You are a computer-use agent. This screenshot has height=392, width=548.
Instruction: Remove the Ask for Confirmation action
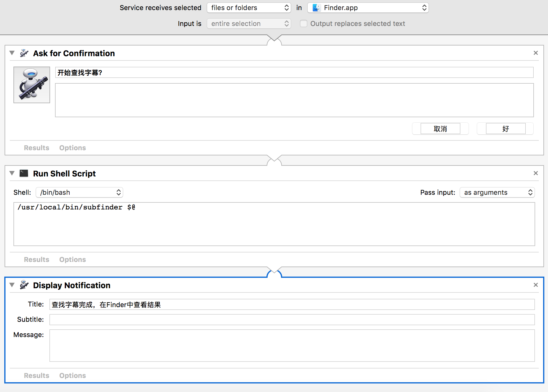tap(536, 53)
